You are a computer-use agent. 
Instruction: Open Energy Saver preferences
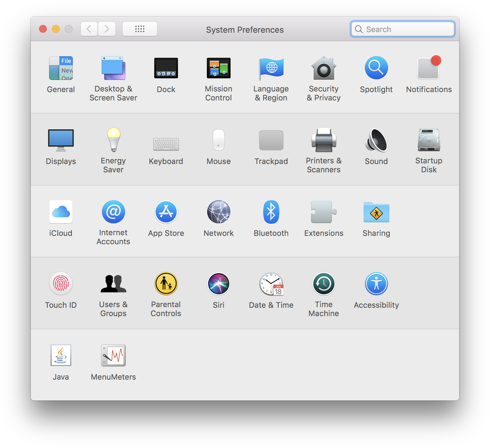[114, 140]
